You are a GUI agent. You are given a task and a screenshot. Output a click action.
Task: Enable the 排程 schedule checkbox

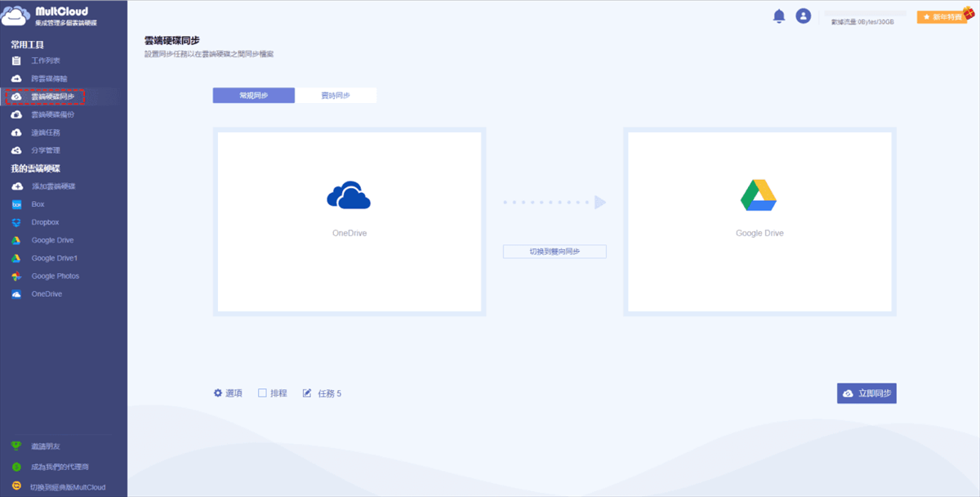262,393
